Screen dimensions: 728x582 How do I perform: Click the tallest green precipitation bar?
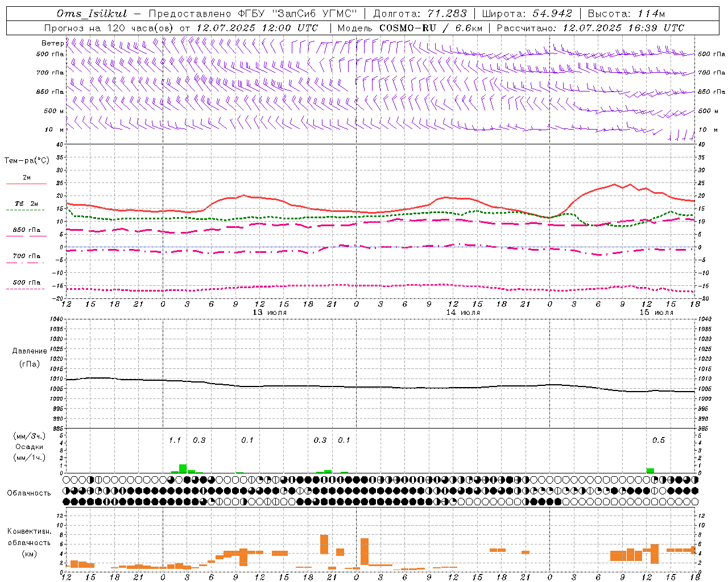(183, 468)
